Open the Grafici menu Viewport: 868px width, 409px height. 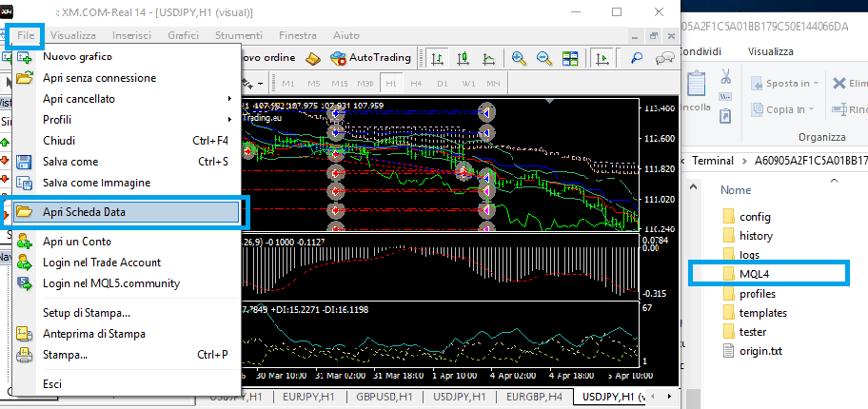click(x=184, y=35)
